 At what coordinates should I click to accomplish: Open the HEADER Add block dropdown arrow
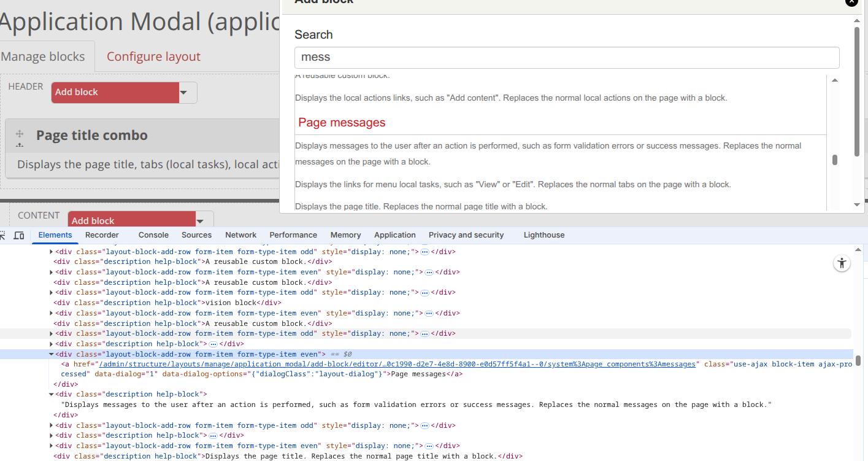(x=183, y=93)
